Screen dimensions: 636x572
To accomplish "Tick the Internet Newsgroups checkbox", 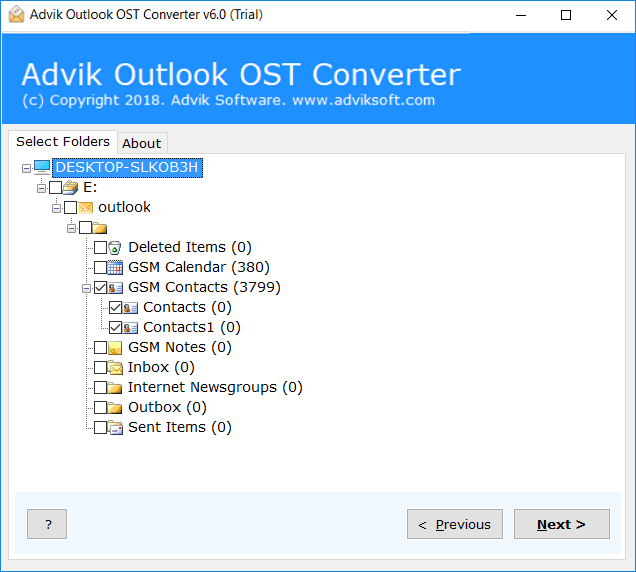I will [101, 387].
